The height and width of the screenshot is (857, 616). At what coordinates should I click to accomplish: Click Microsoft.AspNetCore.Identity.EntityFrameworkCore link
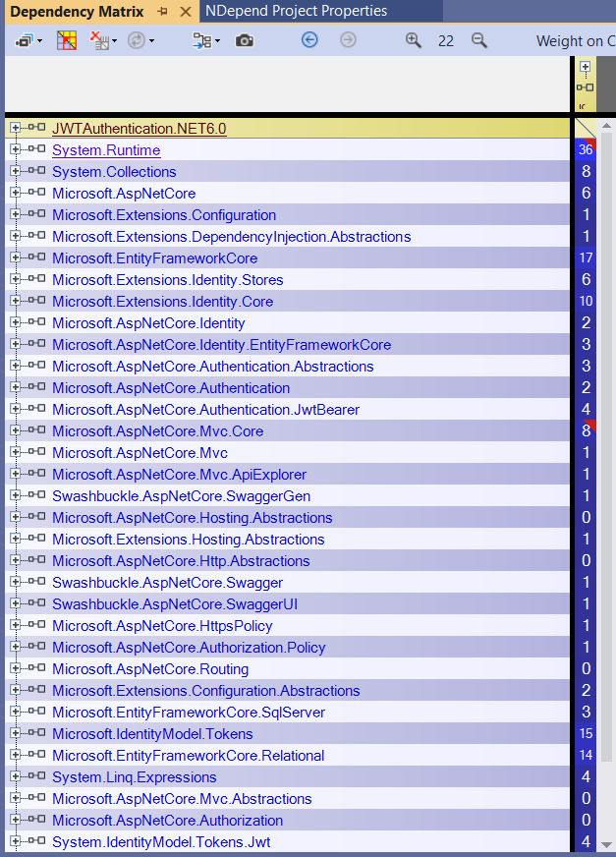222,345
